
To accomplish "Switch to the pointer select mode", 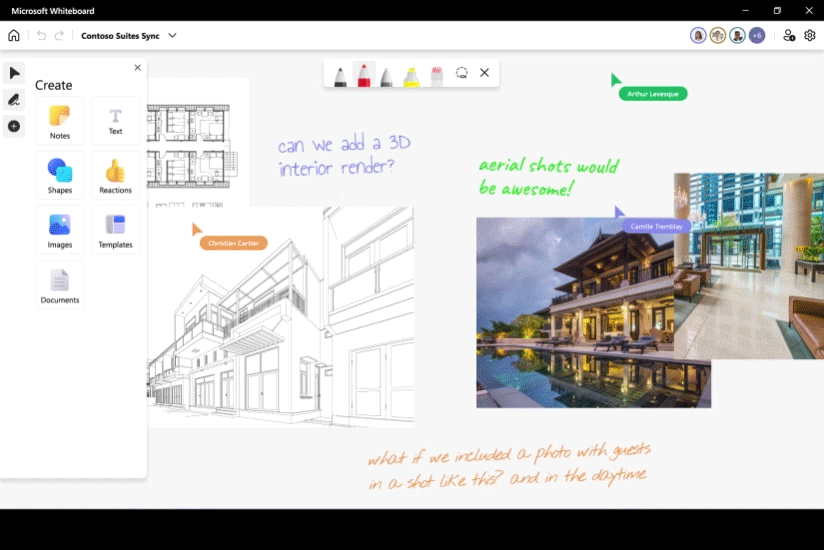I will (14, 73).
